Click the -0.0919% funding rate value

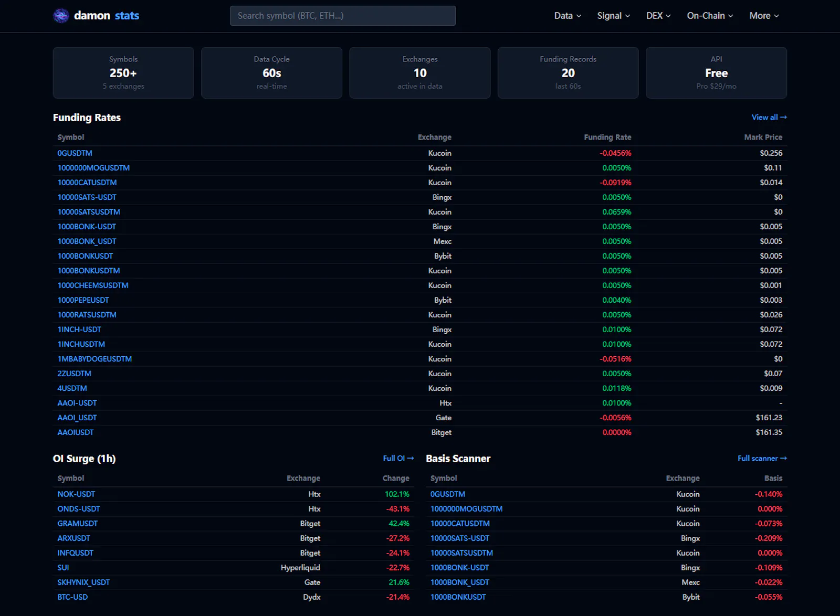point(616,183)
